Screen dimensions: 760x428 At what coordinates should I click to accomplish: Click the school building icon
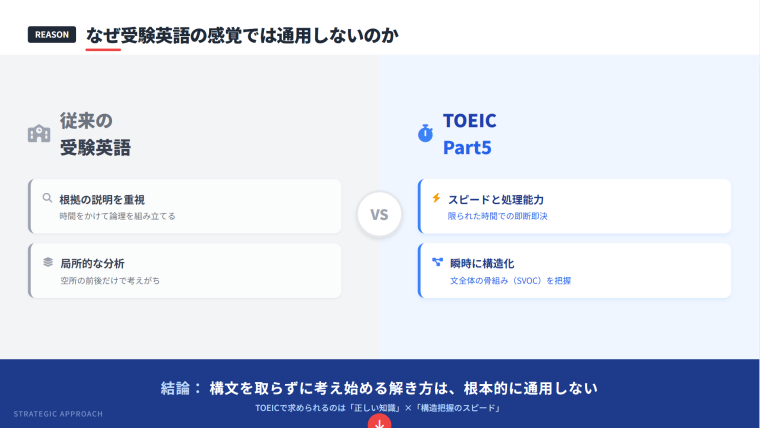[39, 134]
